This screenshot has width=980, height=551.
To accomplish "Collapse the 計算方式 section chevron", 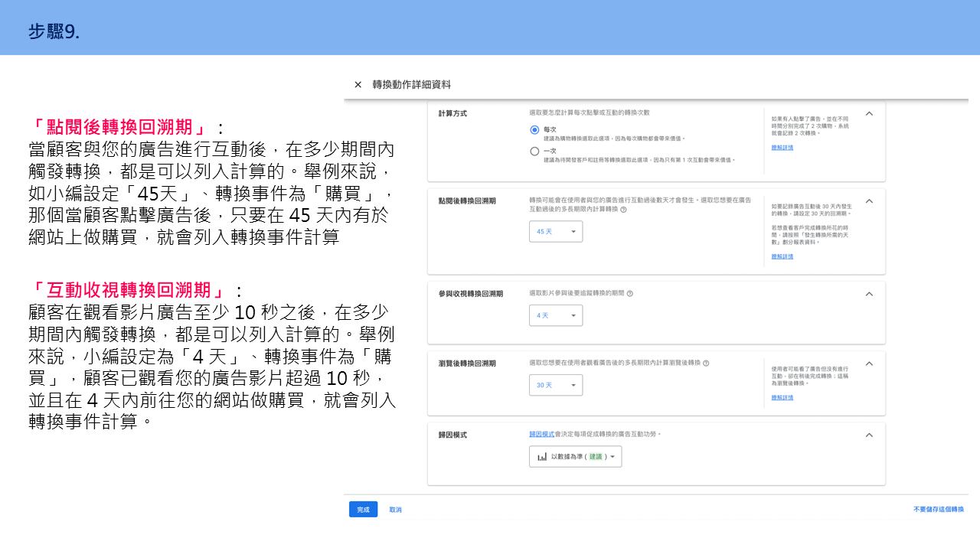I will coord(869,113).
